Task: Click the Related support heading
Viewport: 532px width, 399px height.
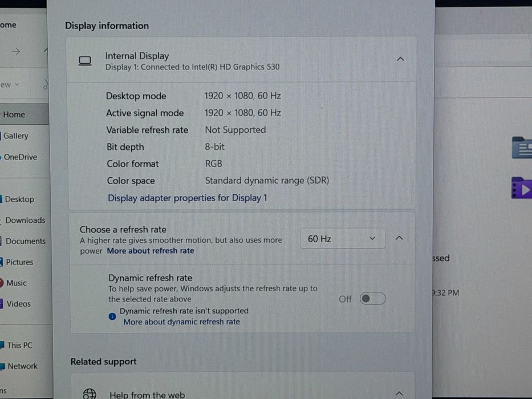Action: click(x=103, y=362)
